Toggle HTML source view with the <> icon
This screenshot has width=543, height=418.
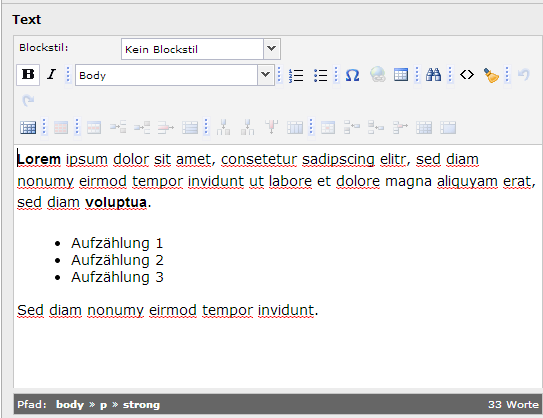(x=467, y=75)
